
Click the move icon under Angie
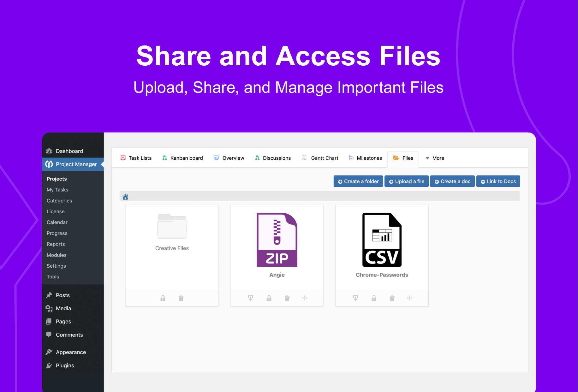tap(305, 298)
